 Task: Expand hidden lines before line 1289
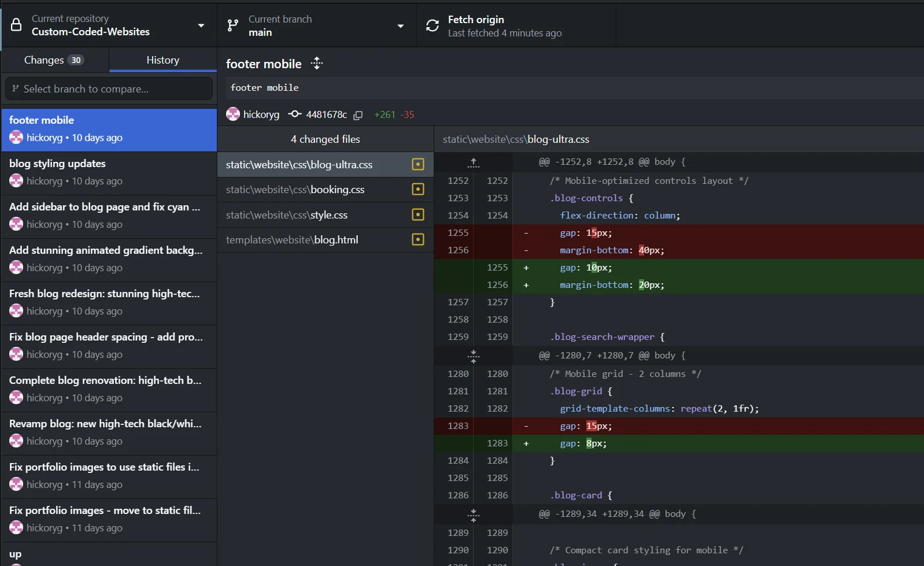coord(474,514)
